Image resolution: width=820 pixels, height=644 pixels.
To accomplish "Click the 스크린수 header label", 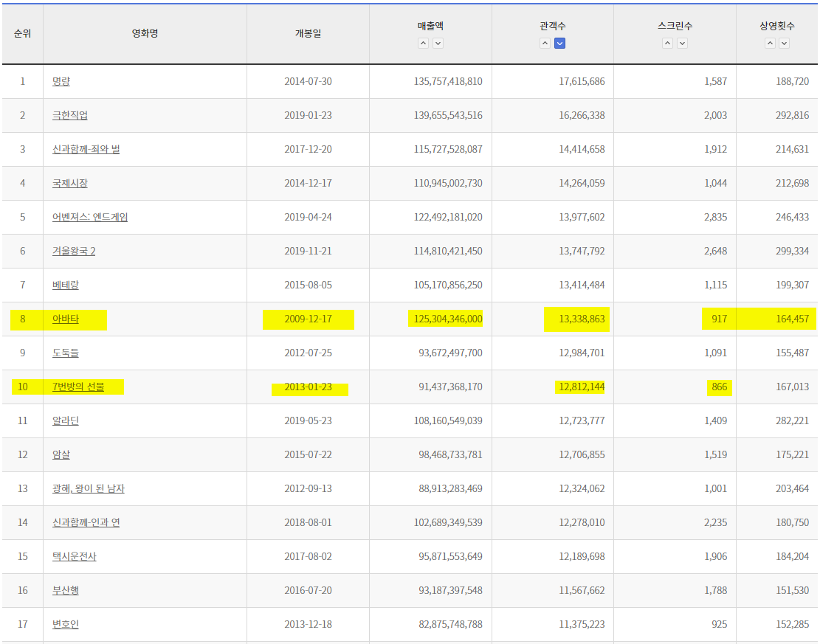I will [x=675, y=26].
